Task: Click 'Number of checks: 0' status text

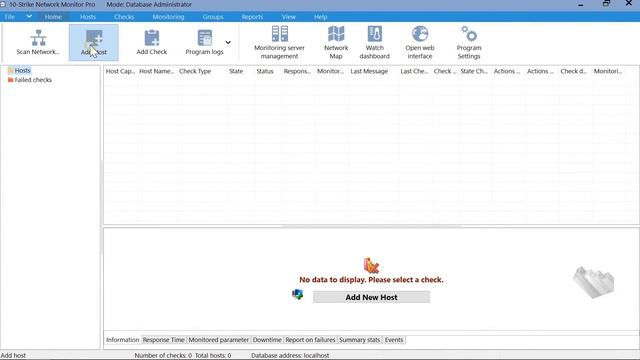Action: 163,356
